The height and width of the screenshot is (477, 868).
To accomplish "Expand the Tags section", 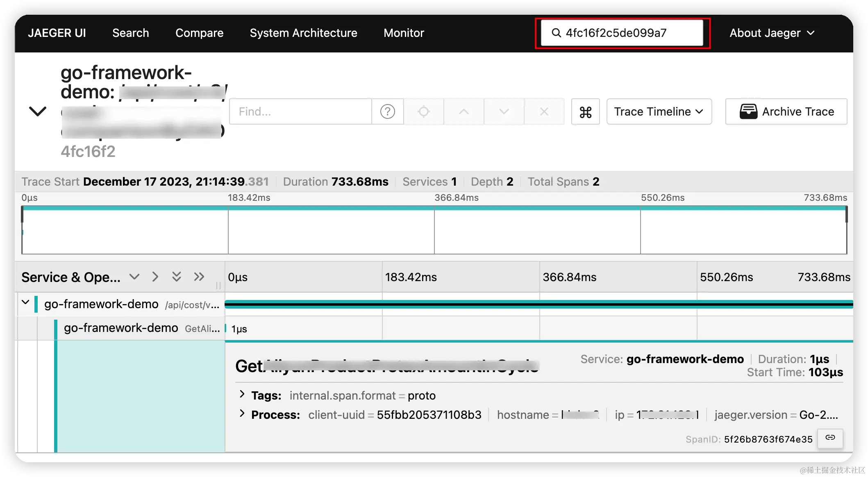I will coord(242,394).
